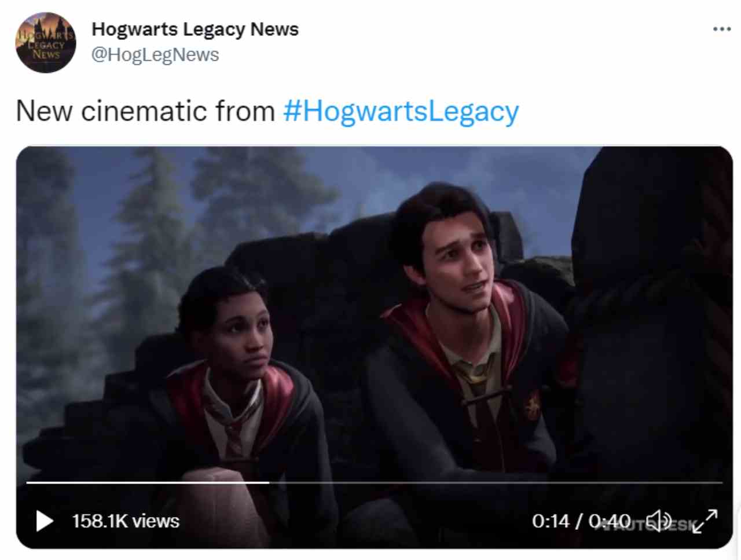Visit the @HogLegNews handle link

155,54
